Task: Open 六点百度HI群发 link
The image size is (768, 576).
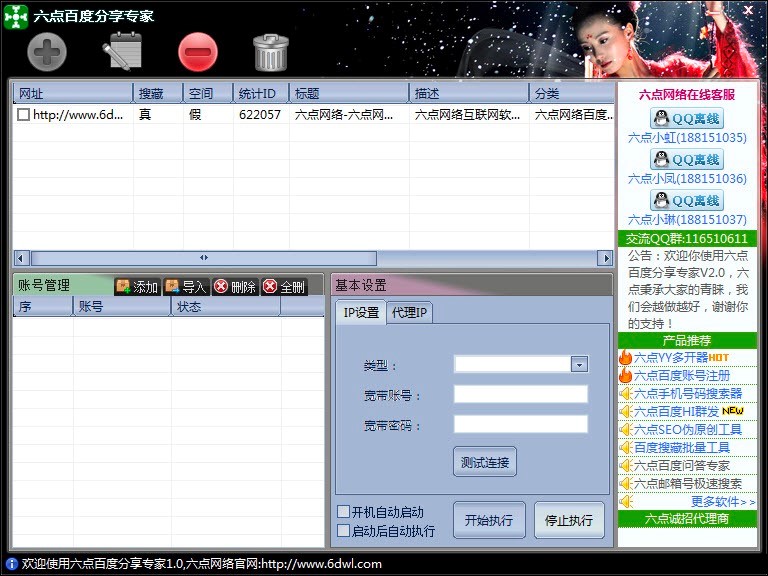Action: click(676, 411)
